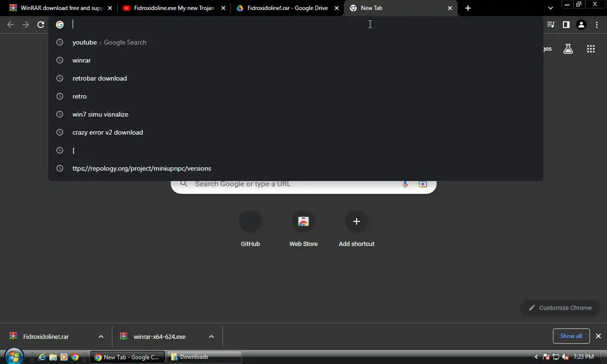Click the Google icon in address bar

60,25
